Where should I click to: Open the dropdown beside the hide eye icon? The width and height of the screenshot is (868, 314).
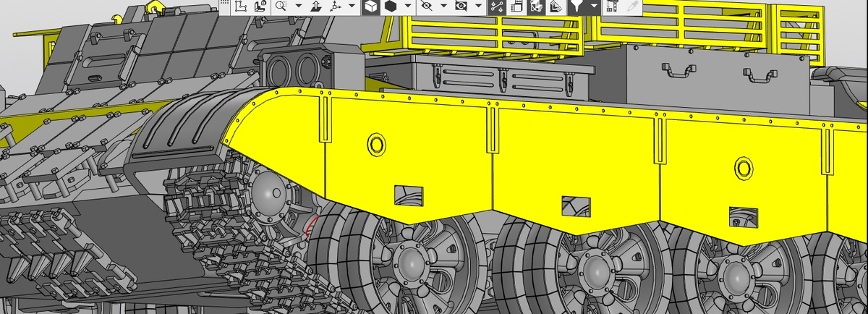(x=443, y=7)
